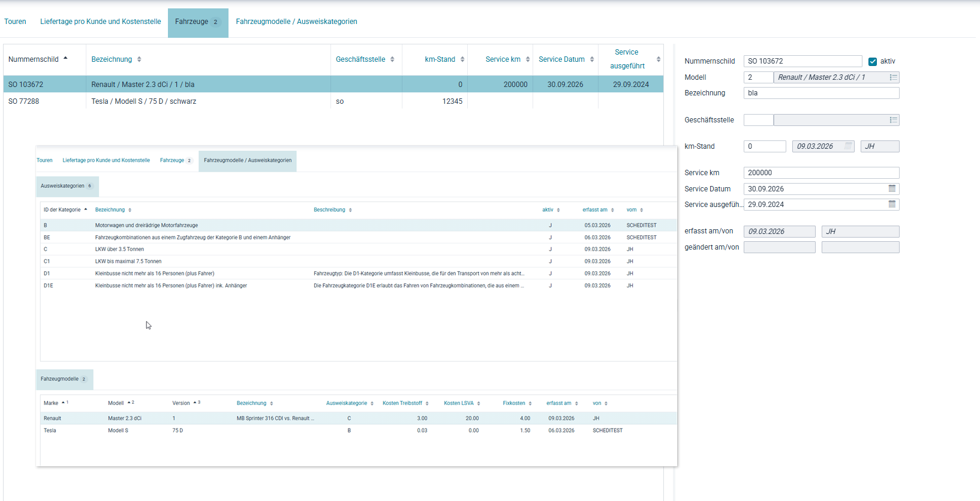
Task: Open the Service ausgeführt calendar picker
Action: [x=892, y=204]
